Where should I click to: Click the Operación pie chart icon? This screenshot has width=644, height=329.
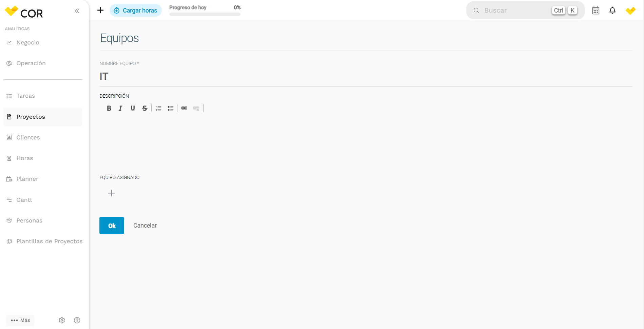[x=9, y=63]
